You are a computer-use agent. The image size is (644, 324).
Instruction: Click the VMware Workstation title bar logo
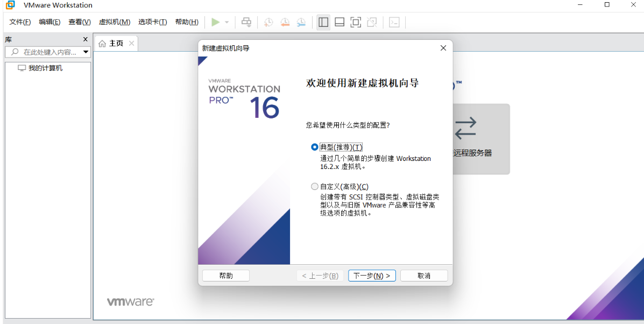[x=10, y=5]
